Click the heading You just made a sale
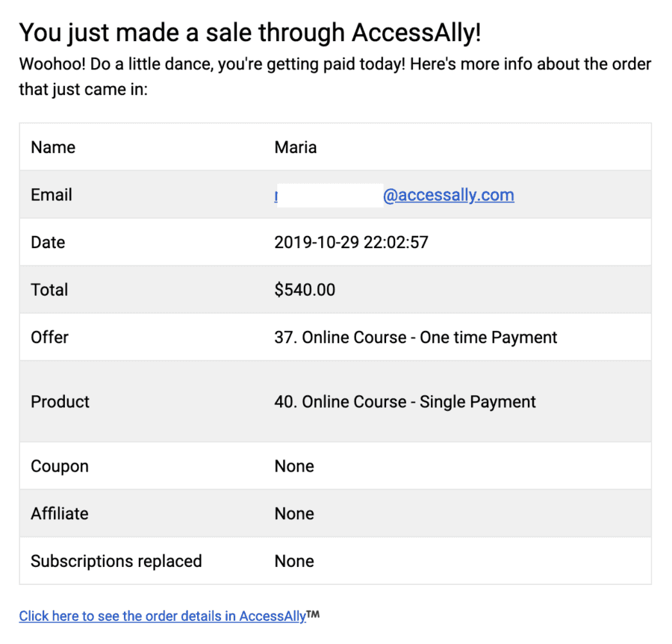Viewport: 672px width, 644px height. [250, 33]
